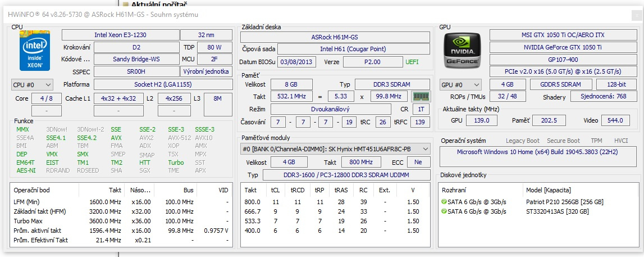Click the DDR3-1600 / PC3-12800 module type field
Screen dimensions: 644x257
tap(346, 175)
